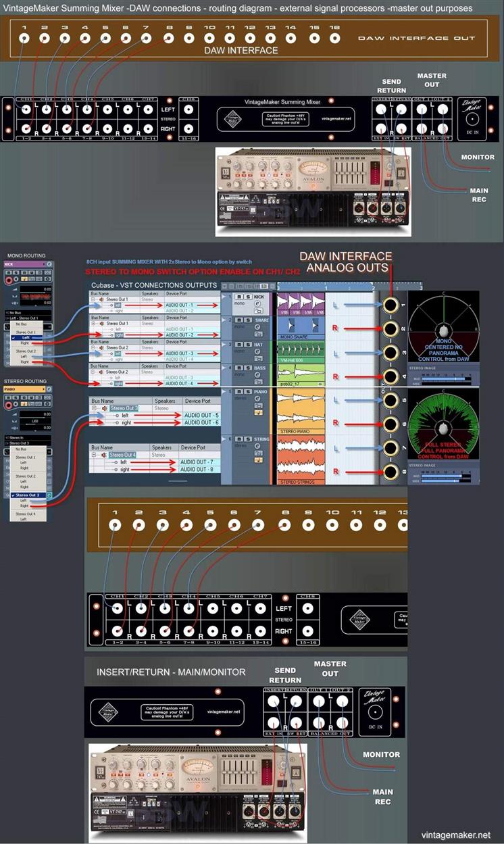Click VintageMaker diamond logo on top mixer

coord(233,118)
